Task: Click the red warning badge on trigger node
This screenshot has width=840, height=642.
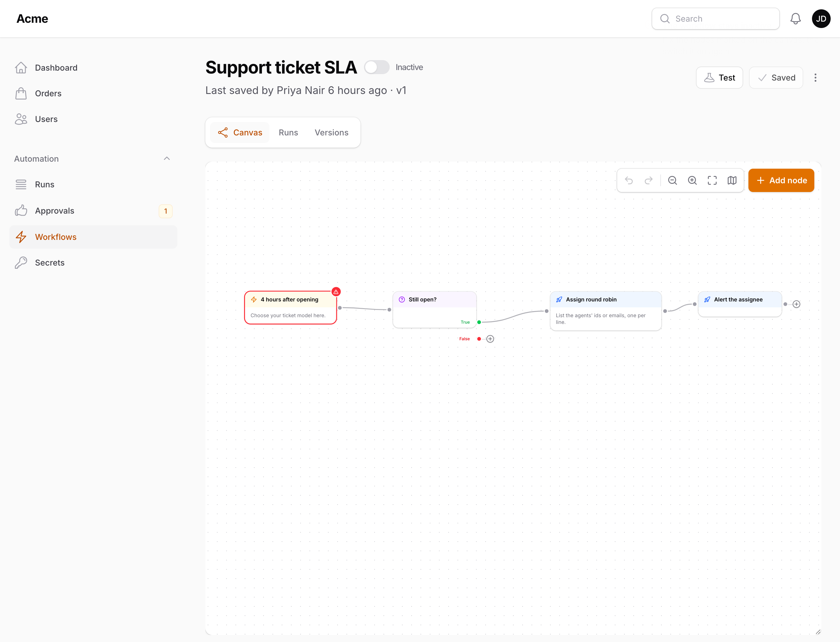Action: point(336,292)
